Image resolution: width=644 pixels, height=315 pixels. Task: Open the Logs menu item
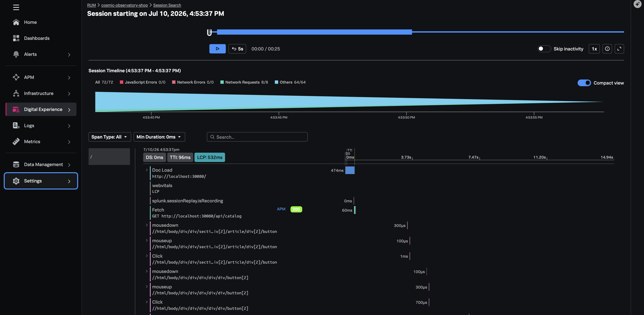pos(41,125)
